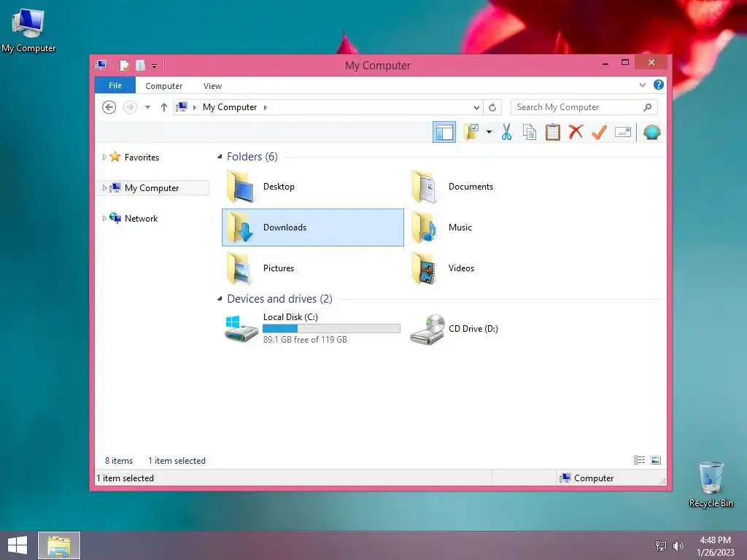This screenshot has width=747, height=560.
Task: Expand the Favorites tree node arrow
Action: pyautogui.click(x=104, y=157)
